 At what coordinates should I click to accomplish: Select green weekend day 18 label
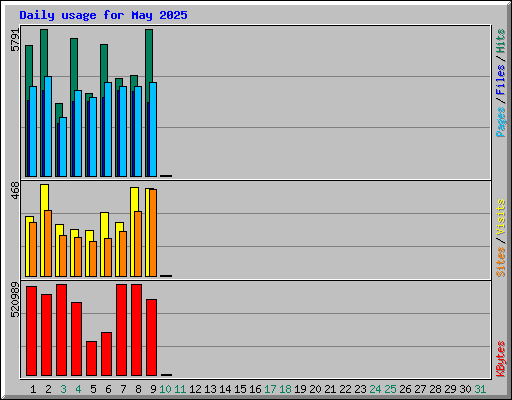285,389
